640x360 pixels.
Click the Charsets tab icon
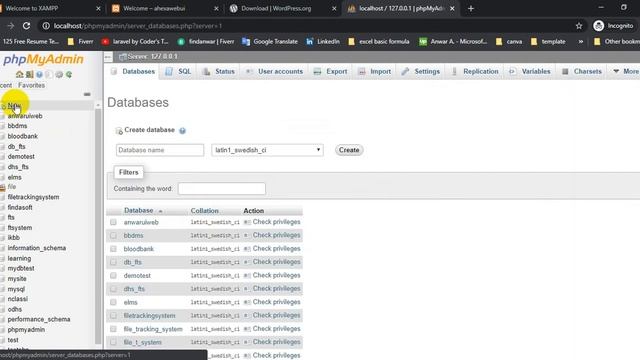tap(565, 71)
